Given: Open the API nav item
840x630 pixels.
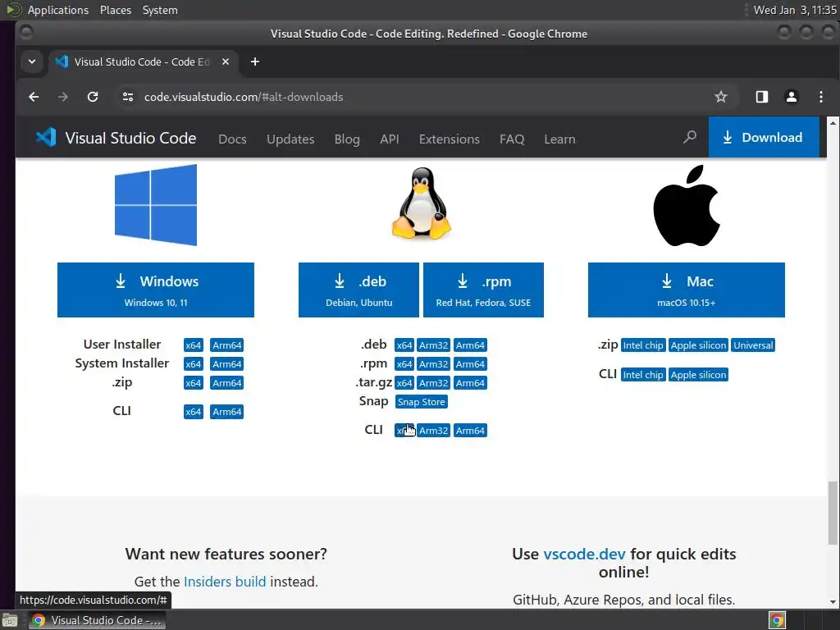Looking at the screenshot, I should (x=390, y=139).
